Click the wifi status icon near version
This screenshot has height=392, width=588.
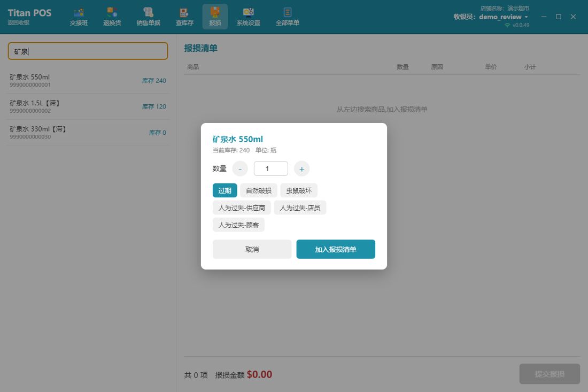click(x=507, y=25)
